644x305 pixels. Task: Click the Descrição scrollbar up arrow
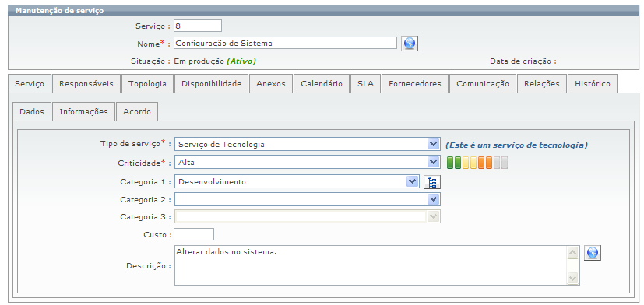point(572,252)
